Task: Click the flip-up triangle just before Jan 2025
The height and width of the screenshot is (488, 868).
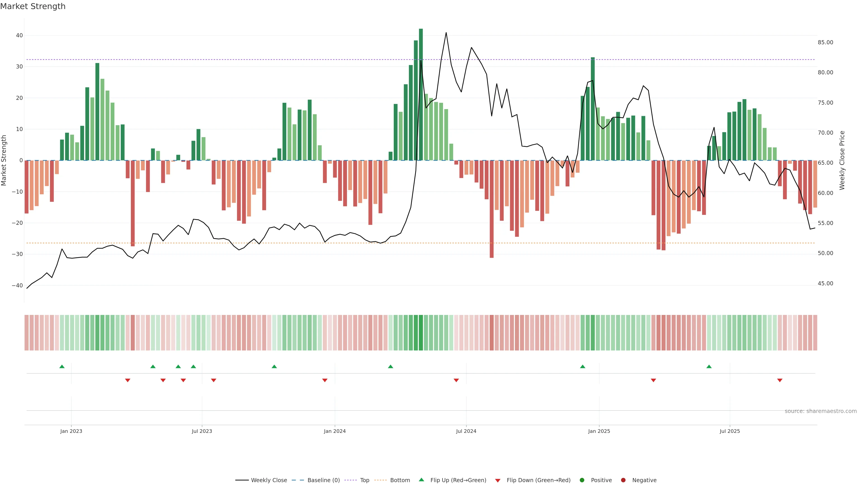Action: coord(583,366)
